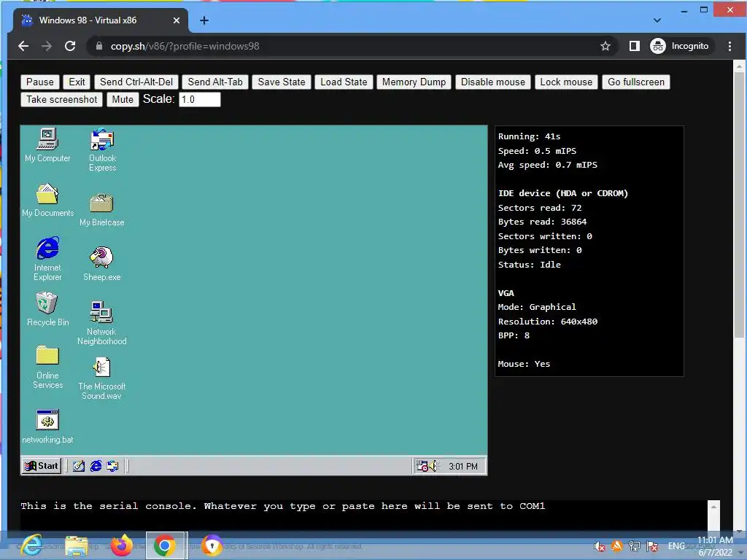Send Ctrl-Alt-Del to the emulator
The height and width of the screenshot is (560, 747).
pos(136,82)
